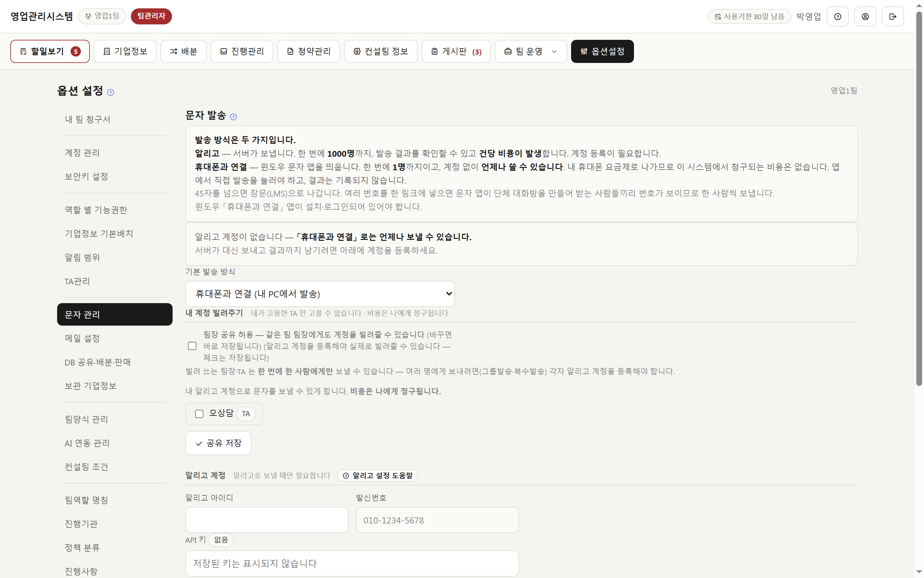The image size is (924, 578).
Task: Select 기업정보 기본배치 in sidebar
Action: pos(115,233)
